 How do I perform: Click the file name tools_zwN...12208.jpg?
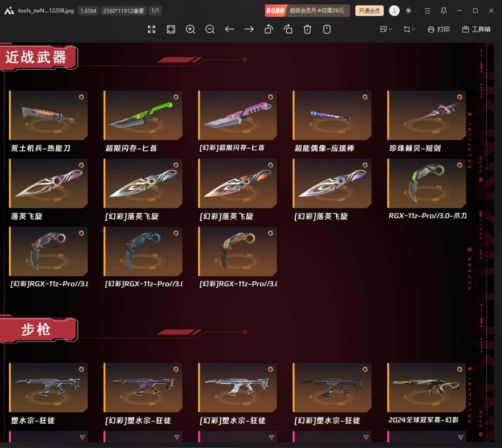(x=46, y=11)
